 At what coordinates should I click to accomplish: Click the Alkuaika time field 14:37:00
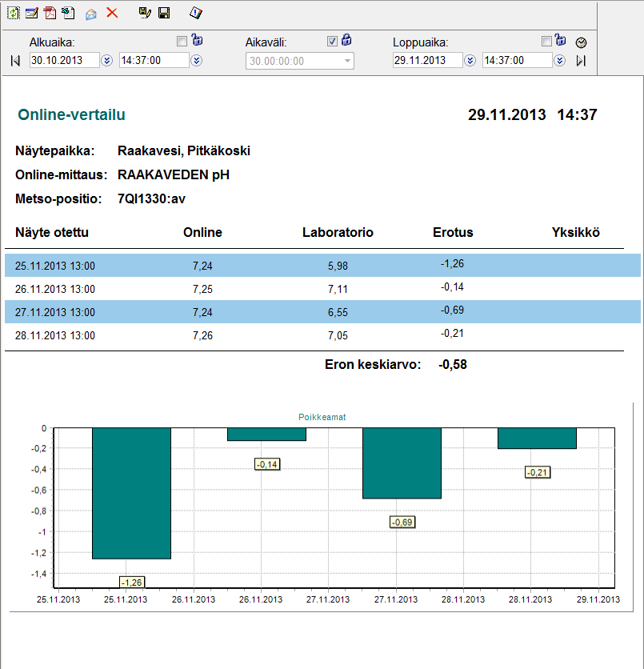coord(154,60)
